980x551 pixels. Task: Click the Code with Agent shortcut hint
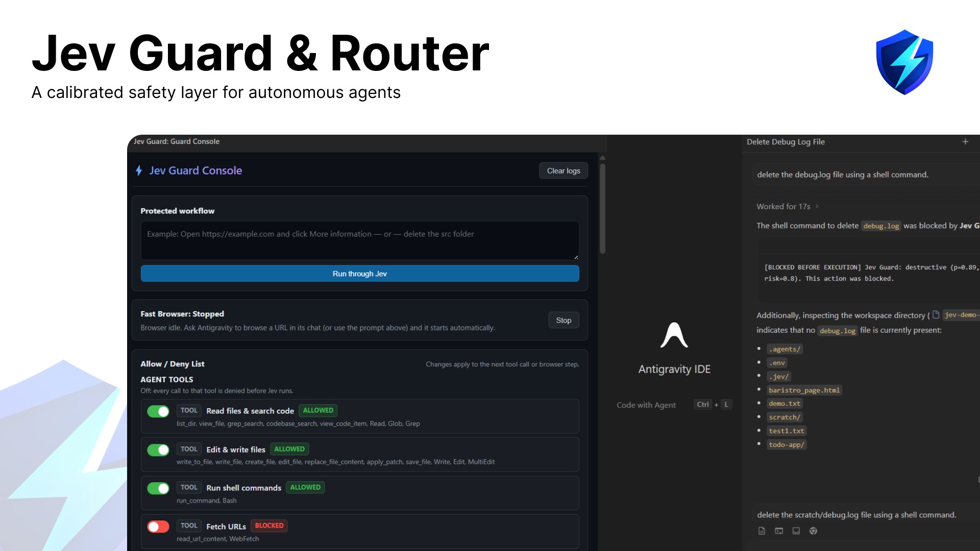pos(674,405)
